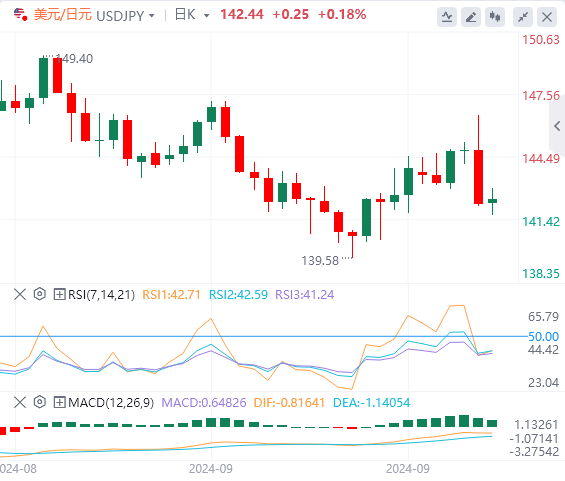Viewport: 565px width, 481px height.
Task: Click the 138.35 price axis label
Action: point(541,274)
